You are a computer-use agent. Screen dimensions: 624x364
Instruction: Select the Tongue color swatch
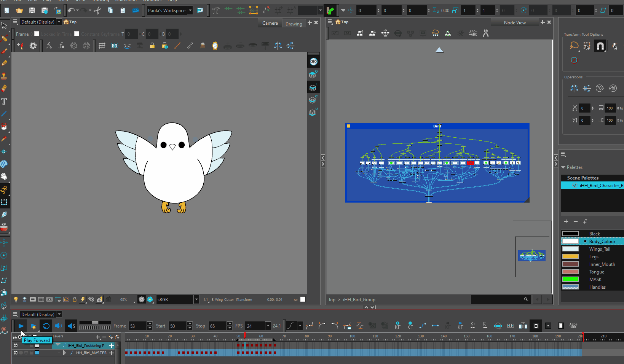coord(570,272)
